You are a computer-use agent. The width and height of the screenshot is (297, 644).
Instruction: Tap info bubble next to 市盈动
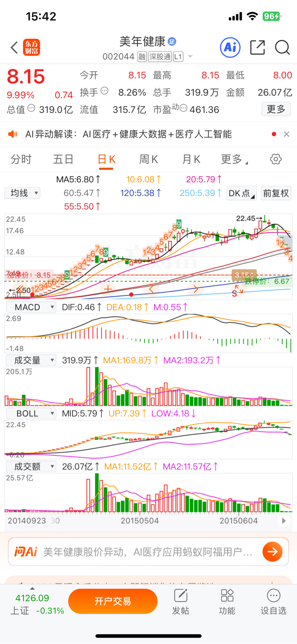pyautogui.click(x=183, y=108)
